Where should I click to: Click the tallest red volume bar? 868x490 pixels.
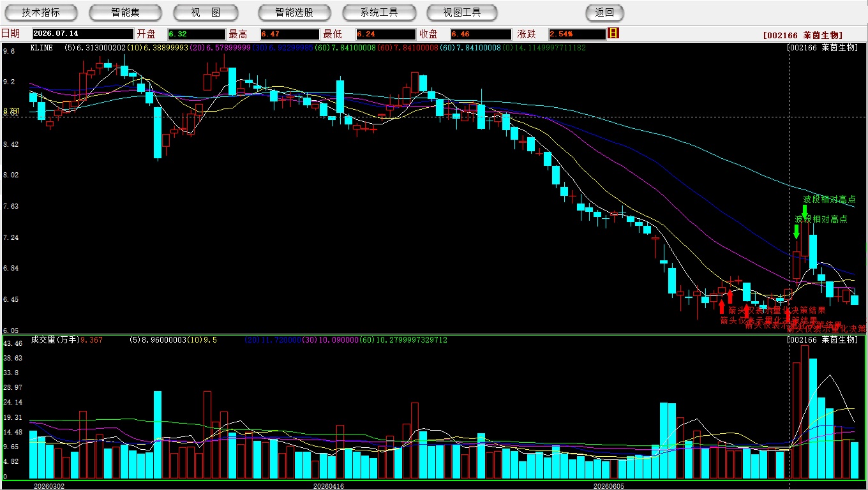804,412
